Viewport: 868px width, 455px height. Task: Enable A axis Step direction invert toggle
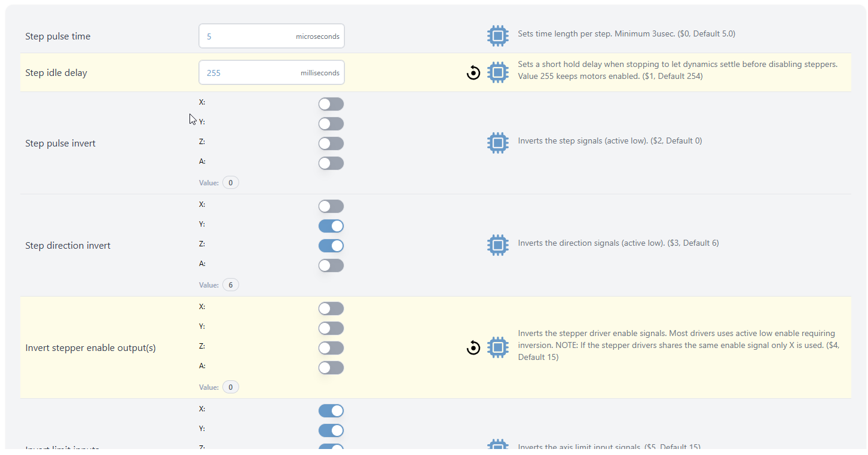331,265
